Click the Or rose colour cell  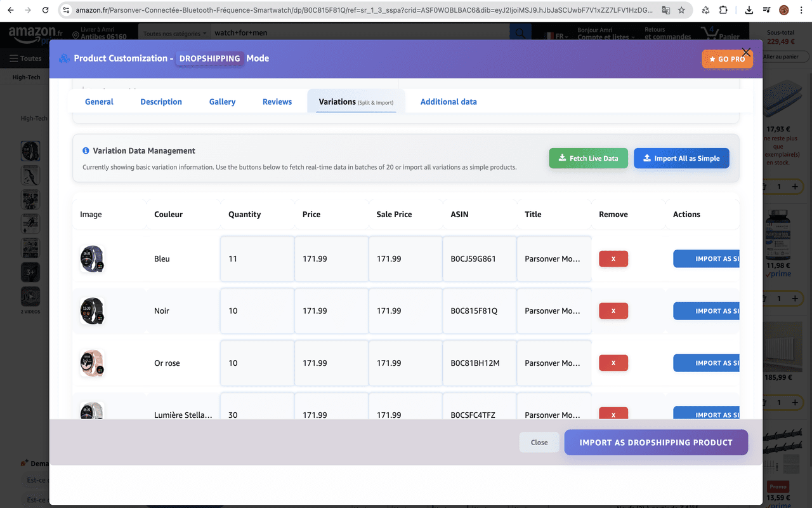(167, 363)
